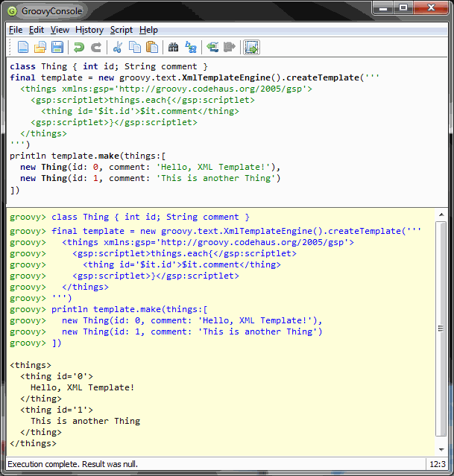The width and height of the screenshot is (454, 476).
Task: Click the output pane scroll-up arrow
Action: click(441, 215)
